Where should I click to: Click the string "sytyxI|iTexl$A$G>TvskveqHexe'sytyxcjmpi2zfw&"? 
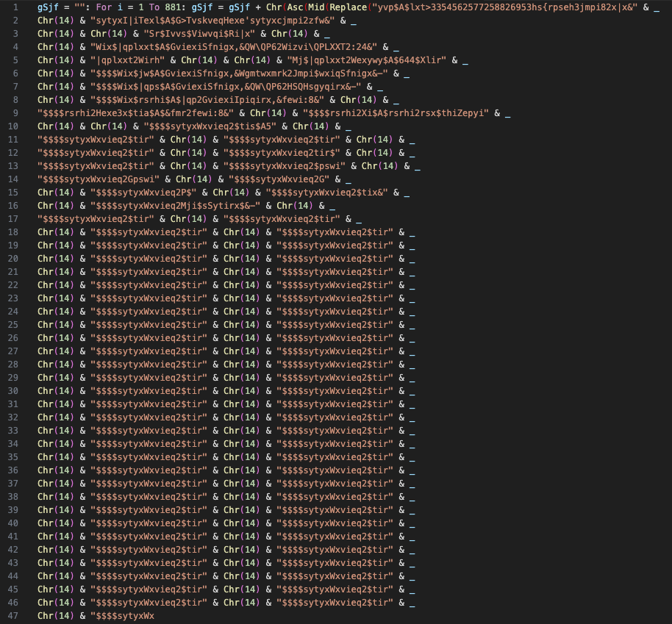(x=212, y=21)
